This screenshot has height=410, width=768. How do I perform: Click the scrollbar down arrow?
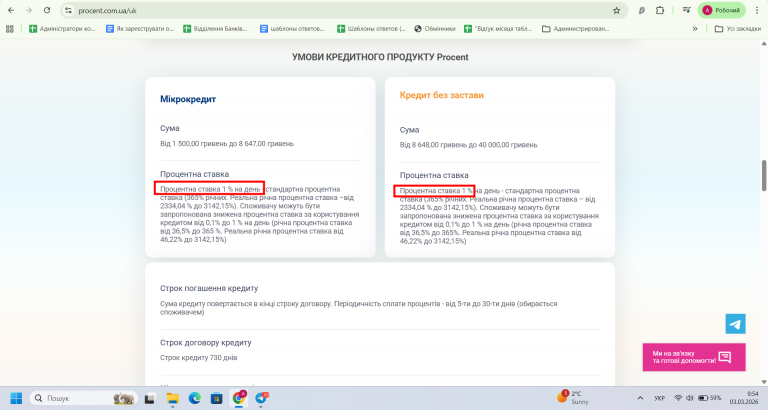coord(764,382)
